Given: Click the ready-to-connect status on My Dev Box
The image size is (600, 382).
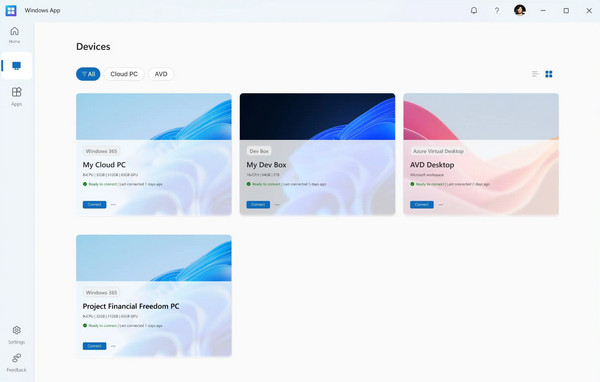Looking at the screenshot, I should (264, 184).
